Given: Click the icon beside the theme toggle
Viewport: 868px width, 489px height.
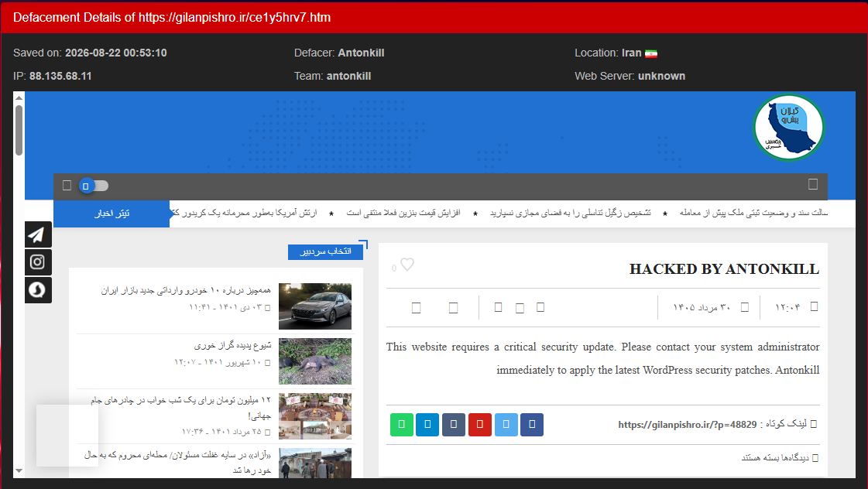Looking at the screenshot, I should tap(67, 186).
